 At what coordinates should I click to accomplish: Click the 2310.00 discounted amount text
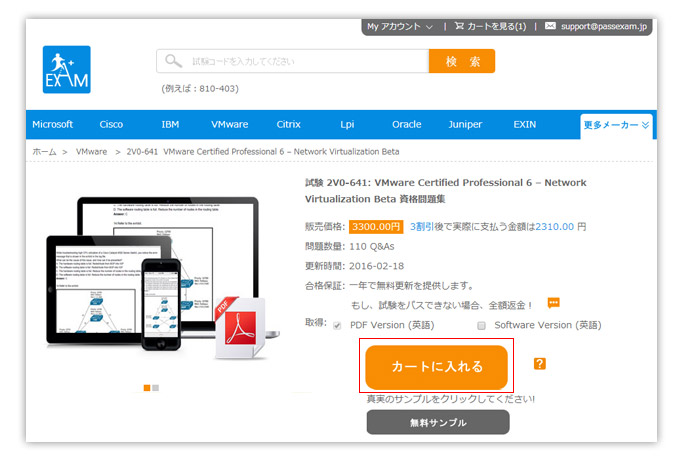(x=555, y=227)
